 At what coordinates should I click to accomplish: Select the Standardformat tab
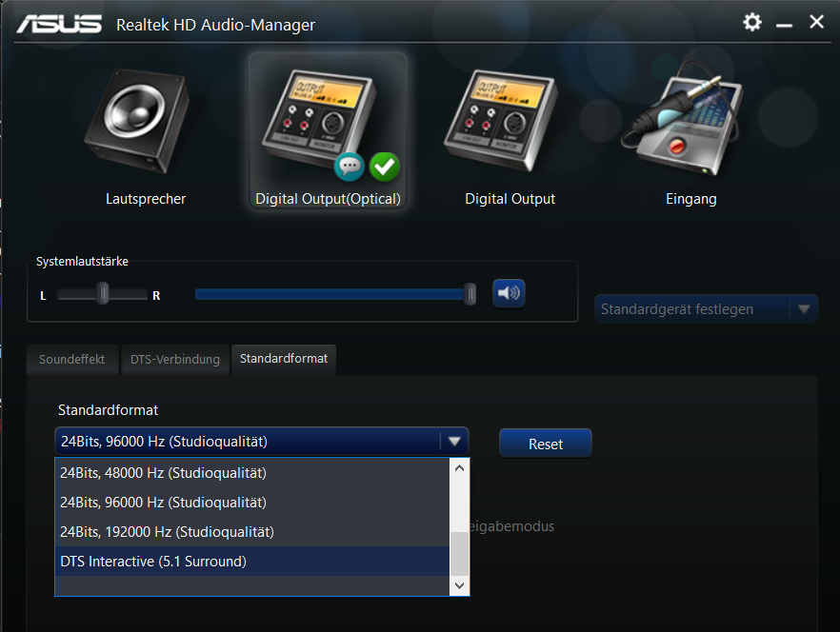click(284, 359)
